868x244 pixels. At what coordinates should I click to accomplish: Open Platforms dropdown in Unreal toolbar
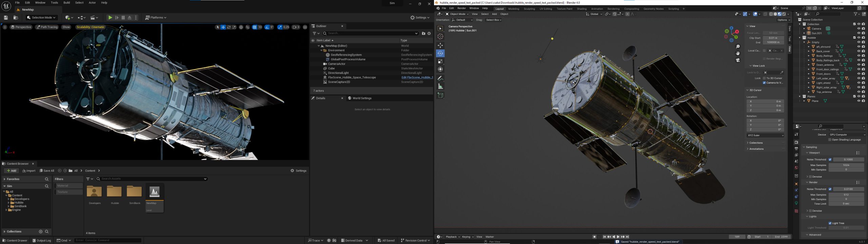156,18
